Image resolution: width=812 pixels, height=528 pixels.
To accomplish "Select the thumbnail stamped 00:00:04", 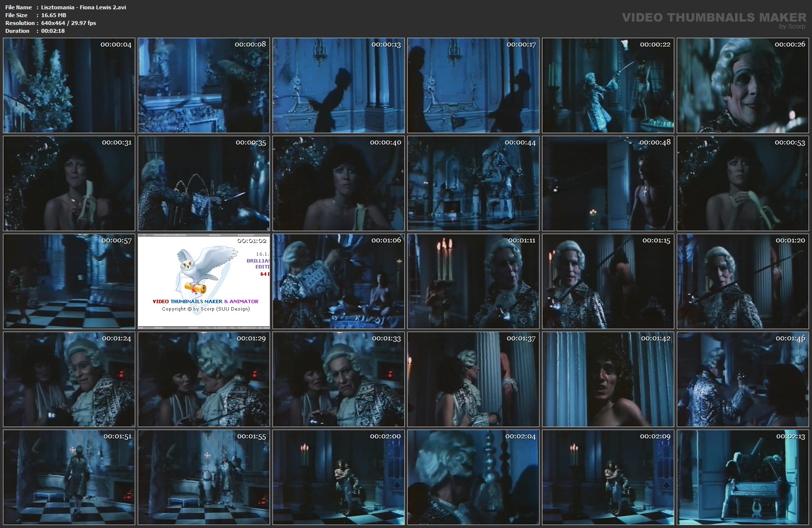I will tap(69, 86).
